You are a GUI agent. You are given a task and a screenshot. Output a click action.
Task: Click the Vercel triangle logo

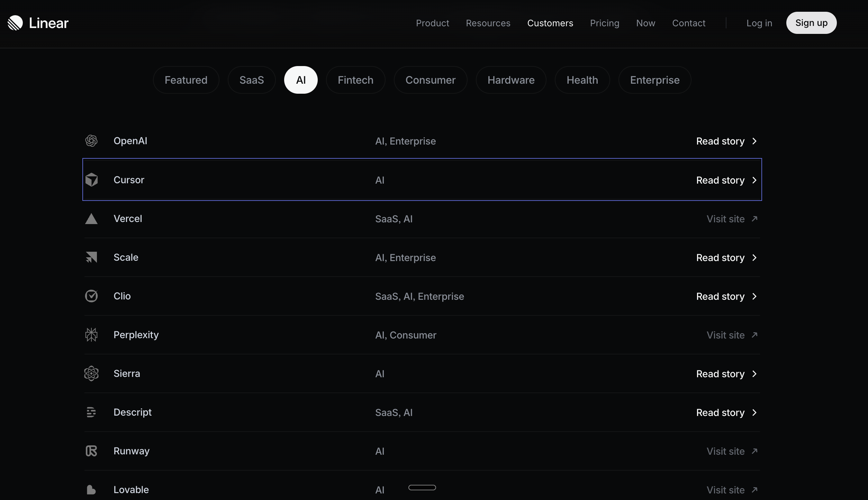click(91, 219)
